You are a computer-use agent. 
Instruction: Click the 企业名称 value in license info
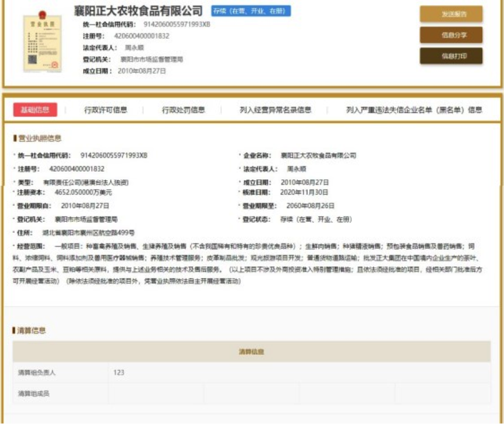pos(318,156)
